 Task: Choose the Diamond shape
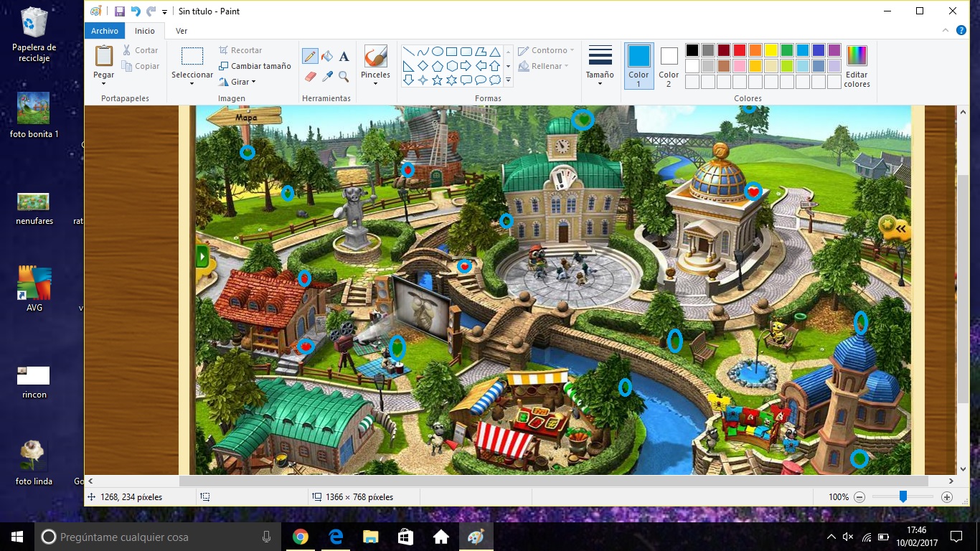coord(423,66)
